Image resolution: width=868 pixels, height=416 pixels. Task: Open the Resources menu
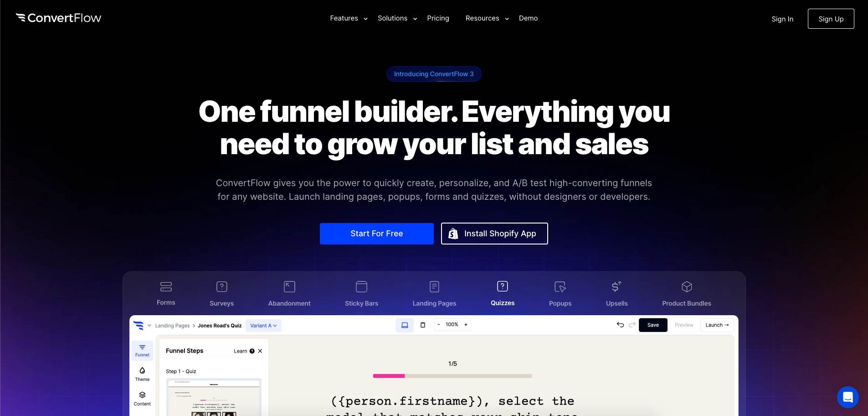click(x=482, y=18)
